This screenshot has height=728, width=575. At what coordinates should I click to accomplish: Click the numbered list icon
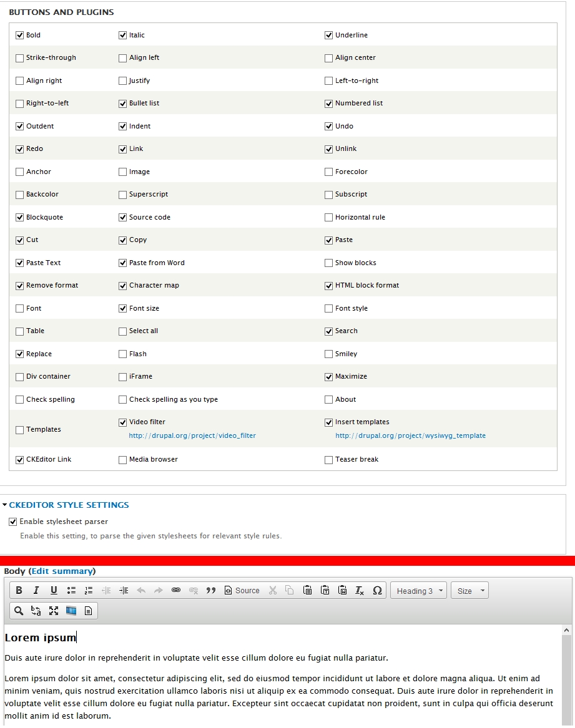coord(89,590)
